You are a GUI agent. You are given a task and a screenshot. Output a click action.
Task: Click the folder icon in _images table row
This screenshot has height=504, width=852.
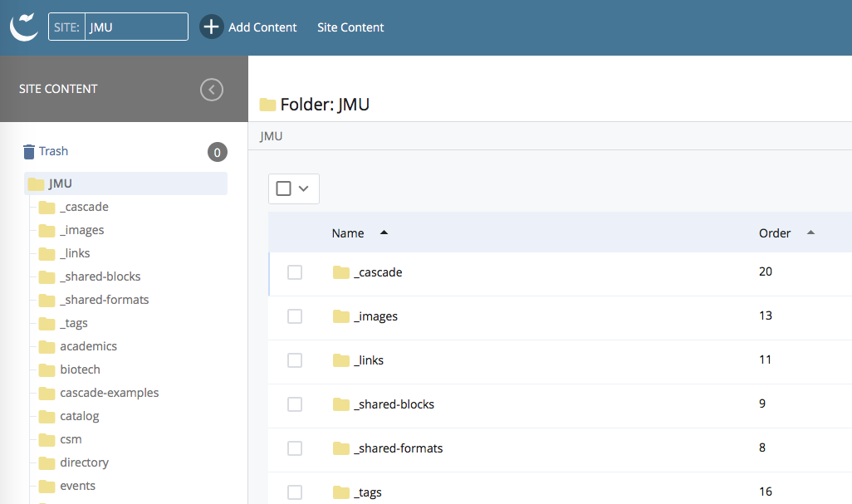341,316
